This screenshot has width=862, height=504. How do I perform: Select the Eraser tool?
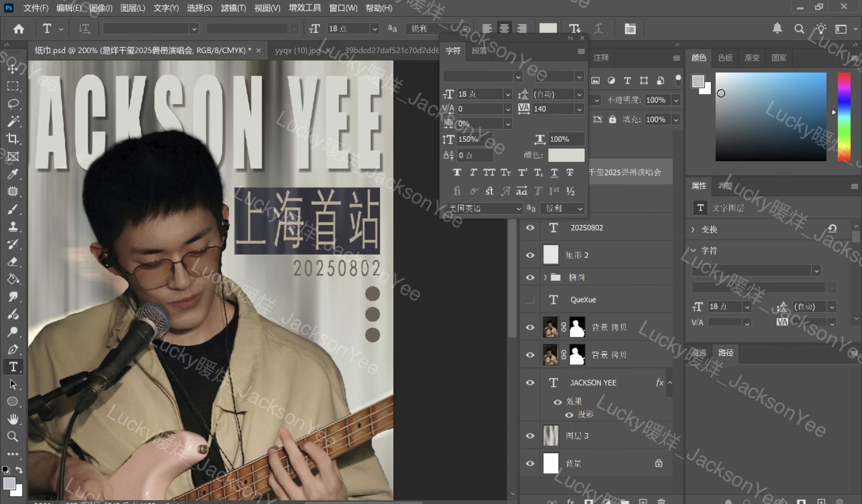point(13,261)
